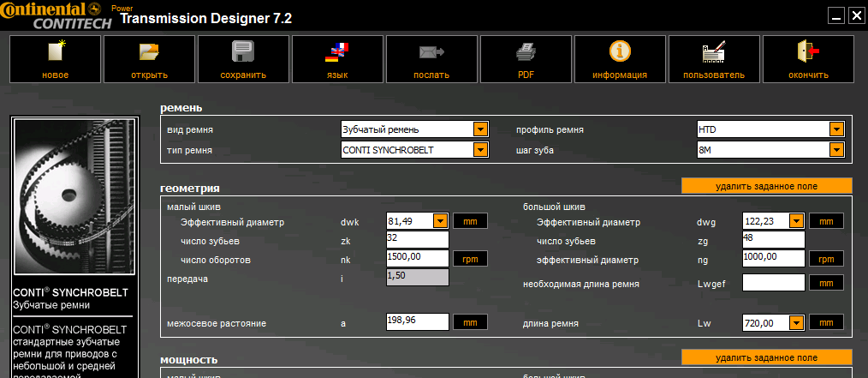Open the dwk diameter 81,49 dropdown arrow

(440, 221)
